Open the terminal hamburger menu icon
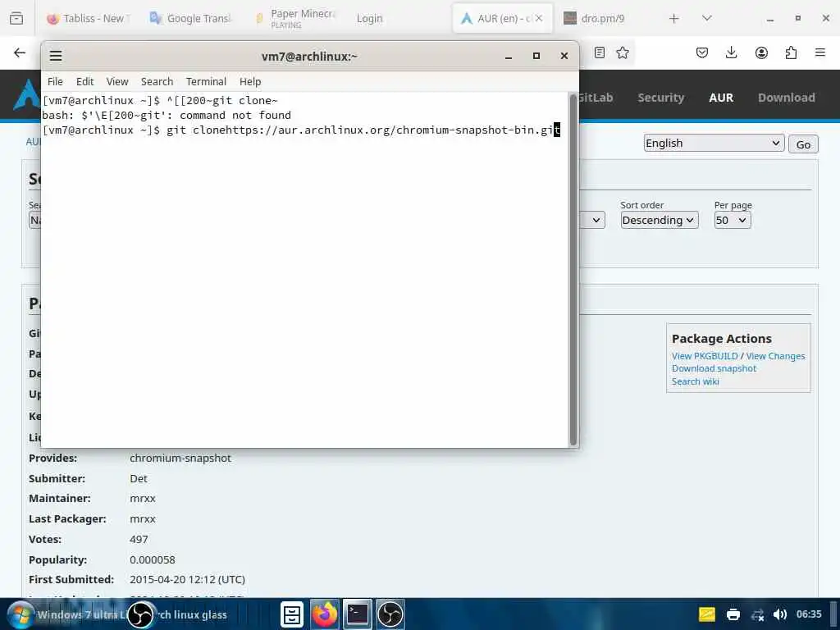This screenshot has height=630, width=840. pyautogui.click(x=56, y=56)
